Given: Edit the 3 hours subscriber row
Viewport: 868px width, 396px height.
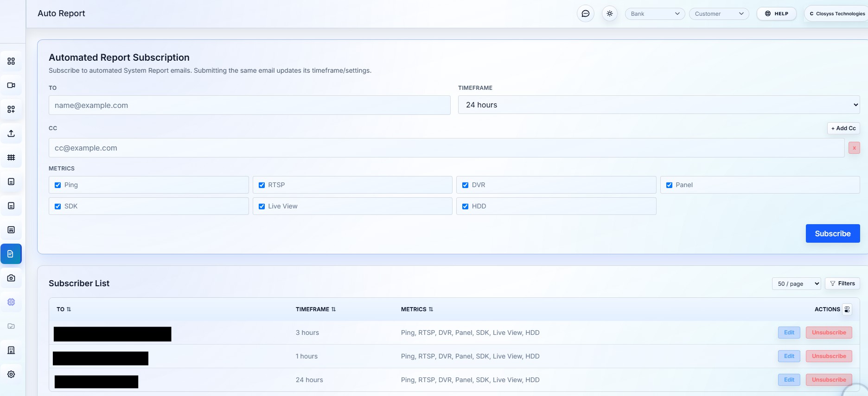Looking at the screenshot, I should pyautogui.click(x=789, y=333).
